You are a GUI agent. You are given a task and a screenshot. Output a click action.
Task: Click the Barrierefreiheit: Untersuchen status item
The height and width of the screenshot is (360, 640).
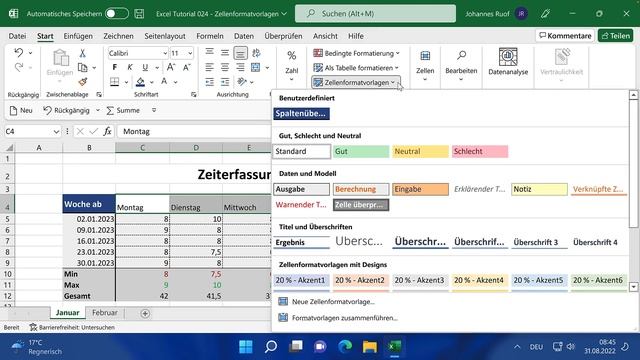click(x=72, y=327)
